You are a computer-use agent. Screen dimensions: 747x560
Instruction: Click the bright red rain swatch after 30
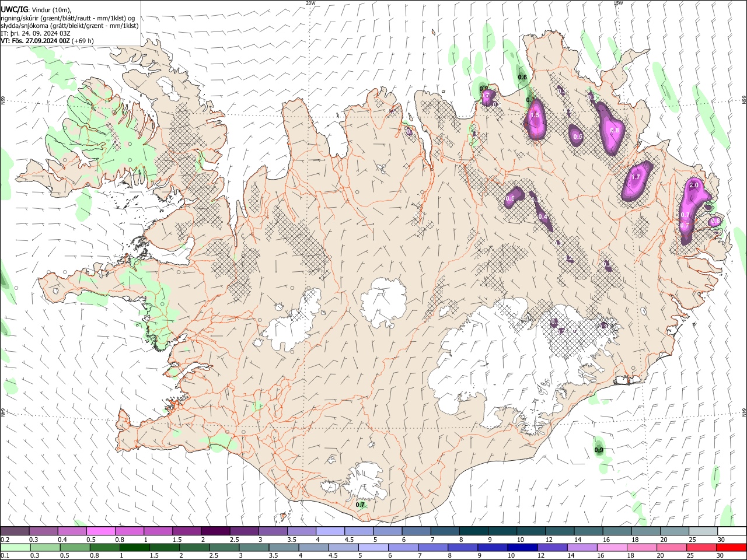pos(731,547)
